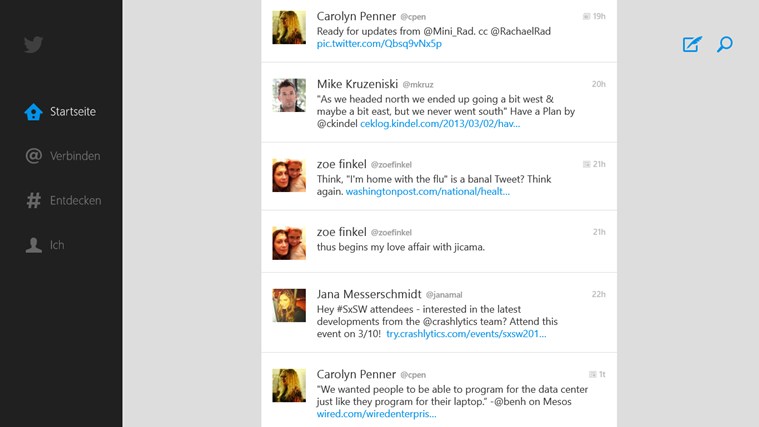Open the jicama tweet by zoe finkel

(439, 242)
